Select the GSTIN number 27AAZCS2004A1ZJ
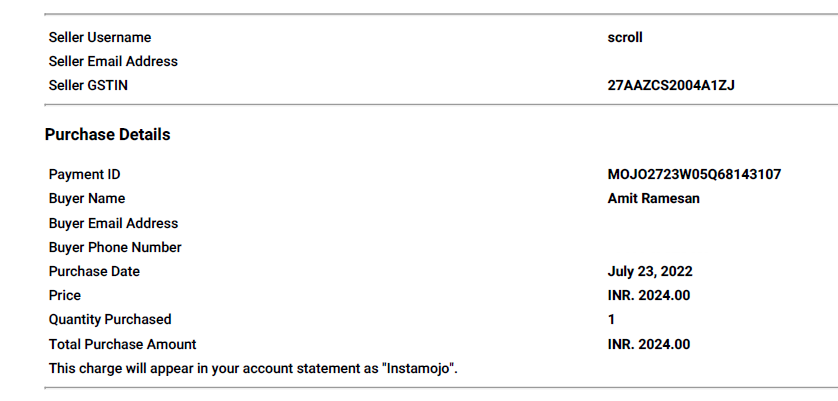The image size is (838, 401). coord(671,86)
